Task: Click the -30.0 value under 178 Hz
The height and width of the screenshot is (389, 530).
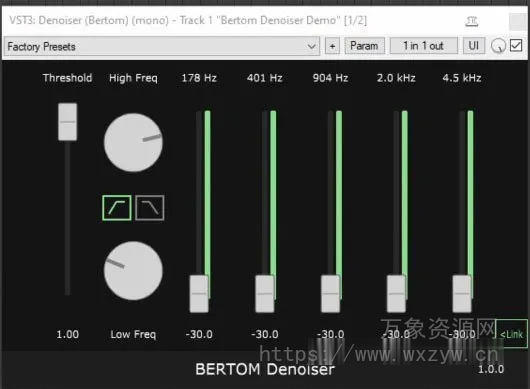Action: (199, 334)
